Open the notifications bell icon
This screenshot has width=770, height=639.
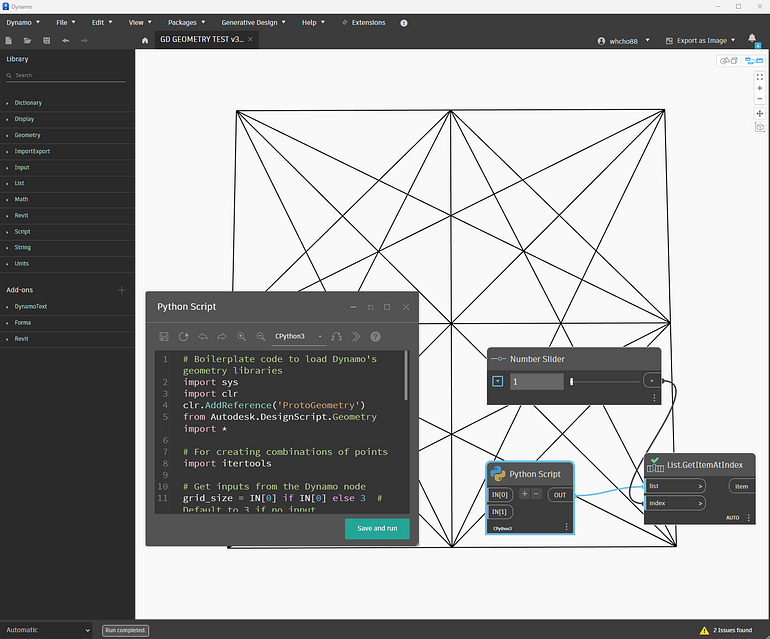(x=752, y=38)
